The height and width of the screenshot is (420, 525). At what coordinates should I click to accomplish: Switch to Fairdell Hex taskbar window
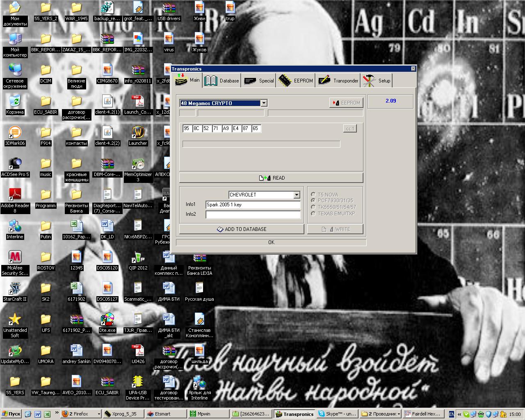(423, 414)
